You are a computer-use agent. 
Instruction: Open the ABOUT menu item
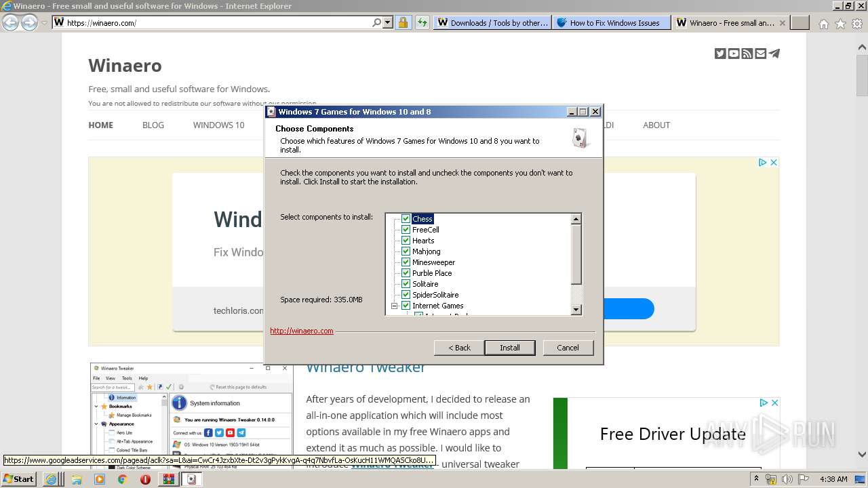(656, 125)
